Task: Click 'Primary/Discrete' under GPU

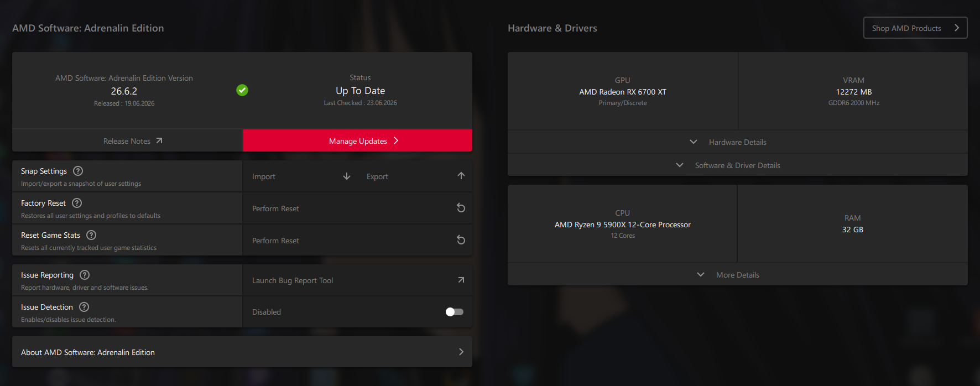Action: point(623,103)
